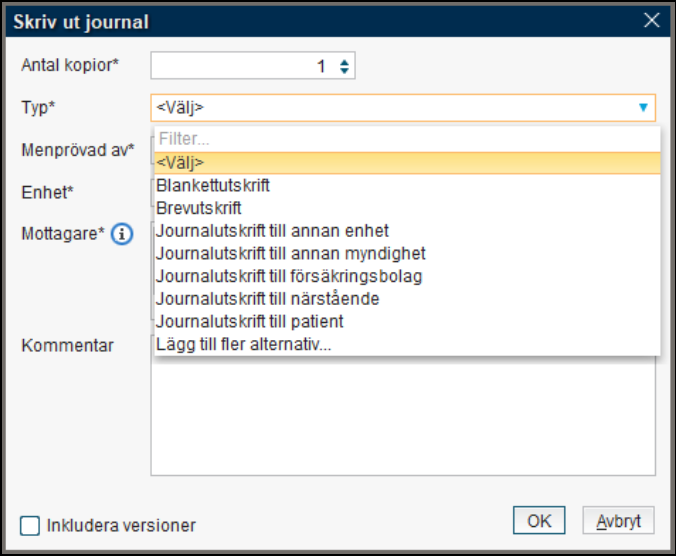
Task: Open Lägg till fler alternativ... entry
Action: [243, 345]
